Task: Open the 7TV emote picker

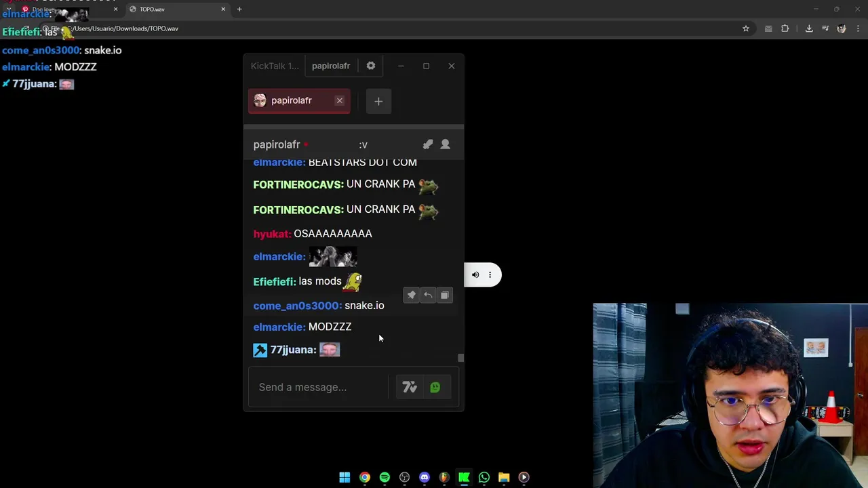Action: click(x=410, y=387)
